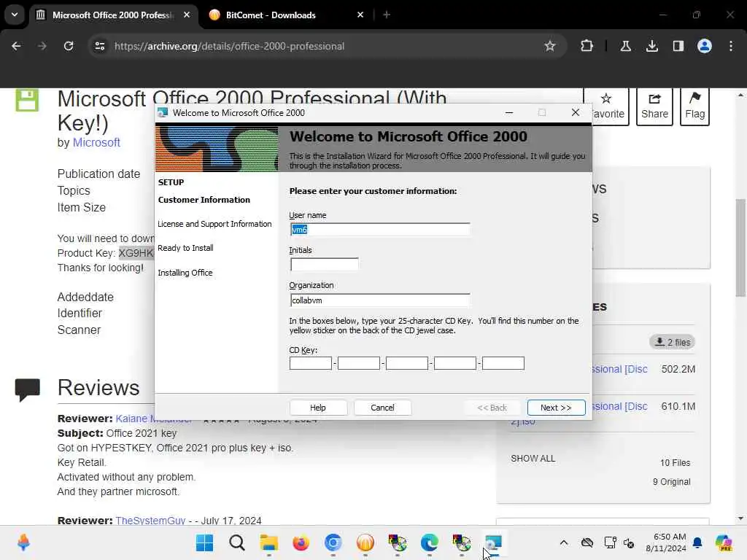Open the browser side panel icon
The height and width of the screenshot is (560, 747).
678,46
